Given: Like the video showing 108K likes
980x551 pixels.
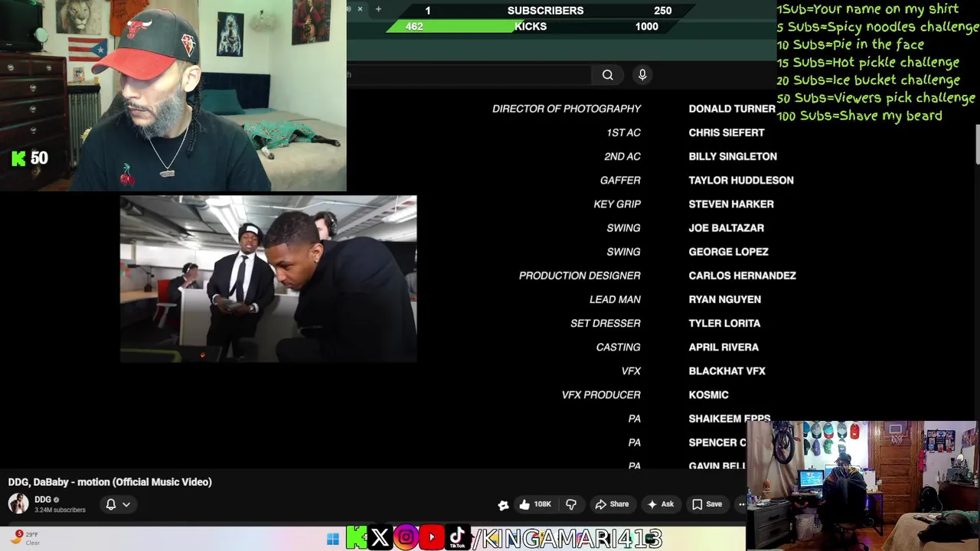Looking at the screenshot, I should tap(535, 504).
